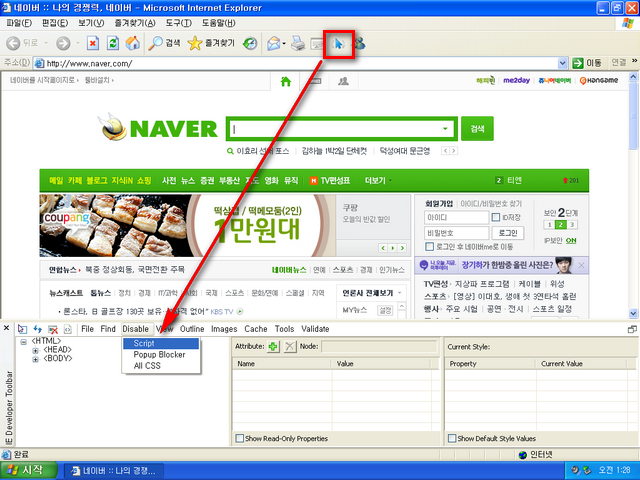Open 언론사 전체보기 dropdown
This screenshot has height=480, width=640.
pos(371,293)
